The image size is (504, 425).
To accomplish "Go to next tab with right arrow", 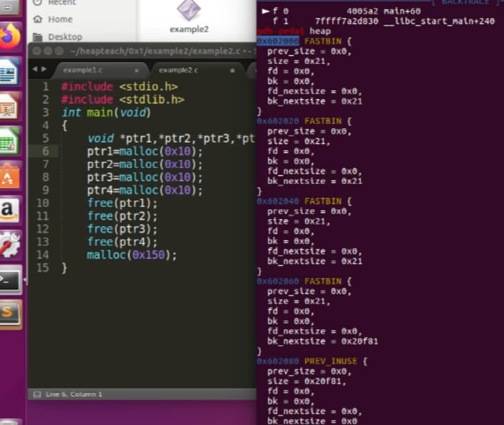I will tap(44, 70).
